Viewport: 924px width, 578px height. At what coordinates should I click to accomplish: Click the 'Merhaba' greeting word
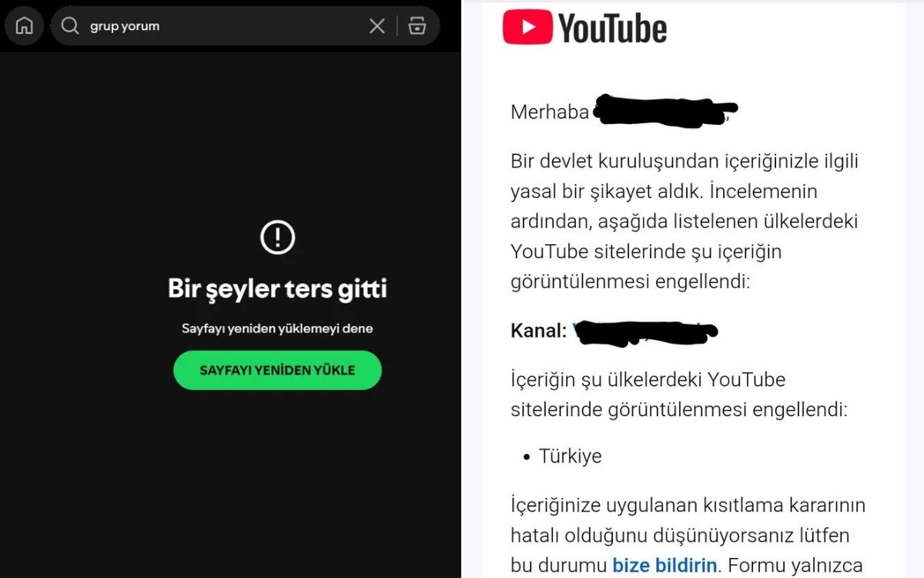[x=550, y=112]
